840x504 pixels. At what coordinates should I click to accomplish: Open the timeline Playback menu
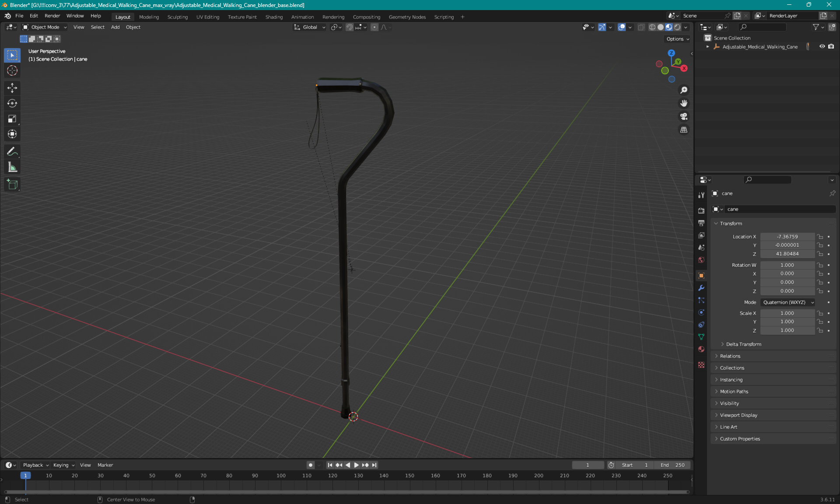[x=35, y=465]
